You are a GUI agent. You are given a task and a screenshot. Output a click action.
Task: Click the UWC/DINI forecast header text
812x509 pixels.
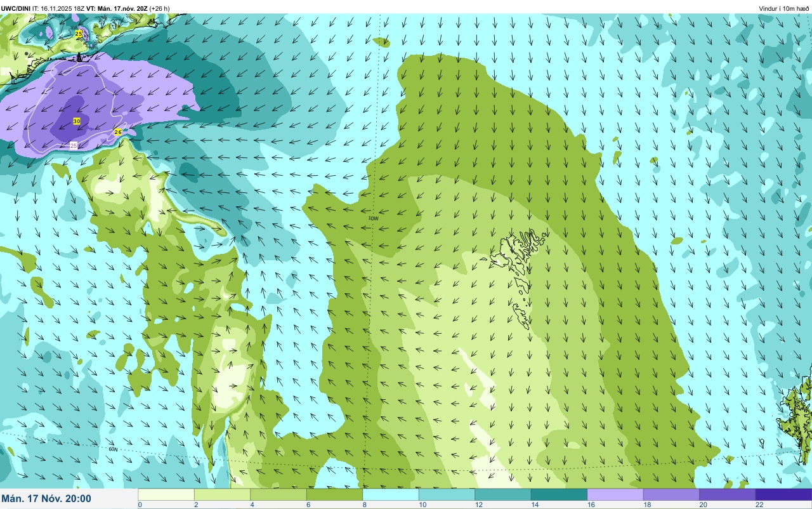(86, 8)
